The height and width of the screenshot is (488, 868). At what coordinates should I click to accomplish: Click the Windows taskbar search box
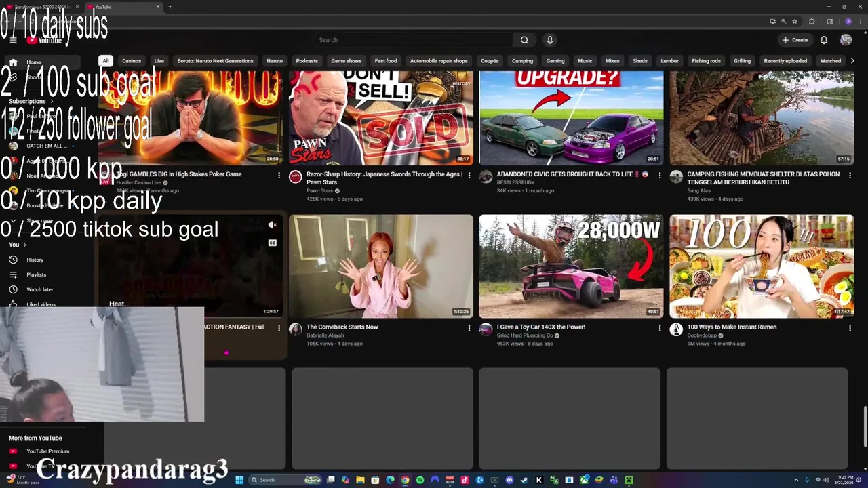click(285, 480)
